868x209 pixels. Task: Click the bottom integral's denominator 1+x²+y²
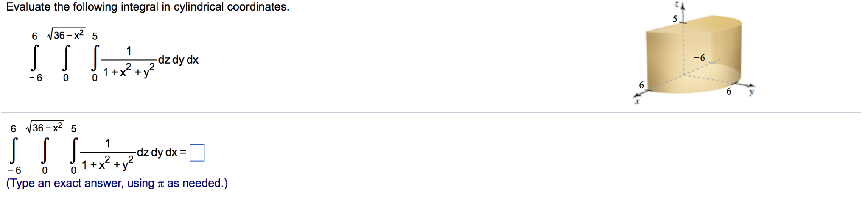pyautogui.click(x=107, y=164)
